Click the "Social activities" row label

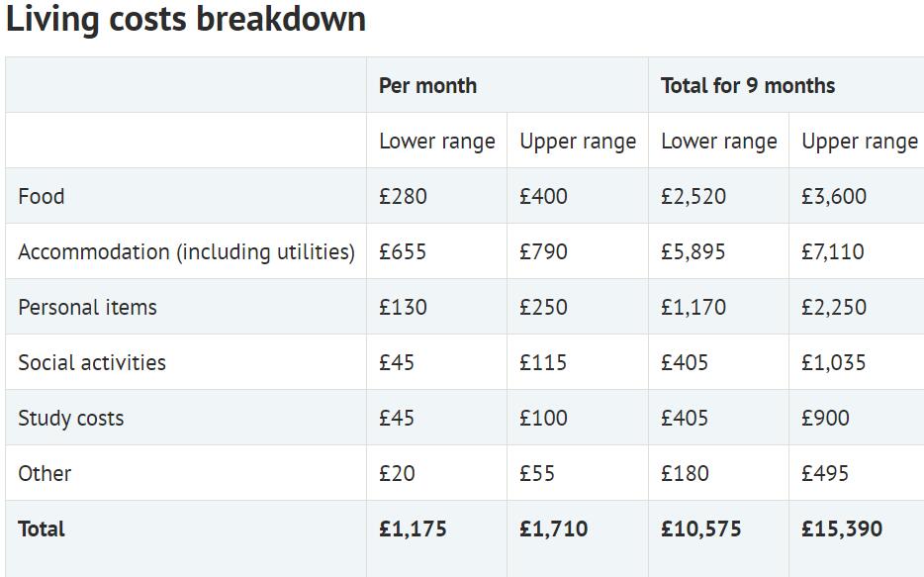click(x=92, y=362)
